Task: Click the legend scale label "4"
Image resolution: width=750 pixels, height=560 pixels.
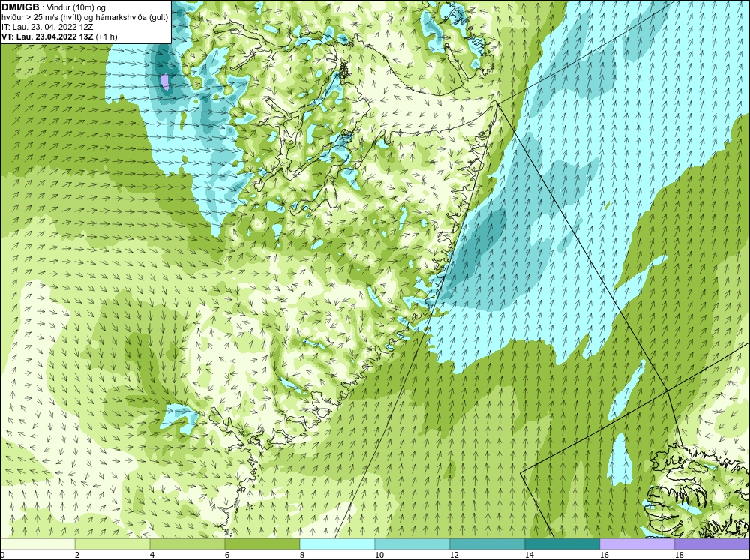Action: pos(151,555)
